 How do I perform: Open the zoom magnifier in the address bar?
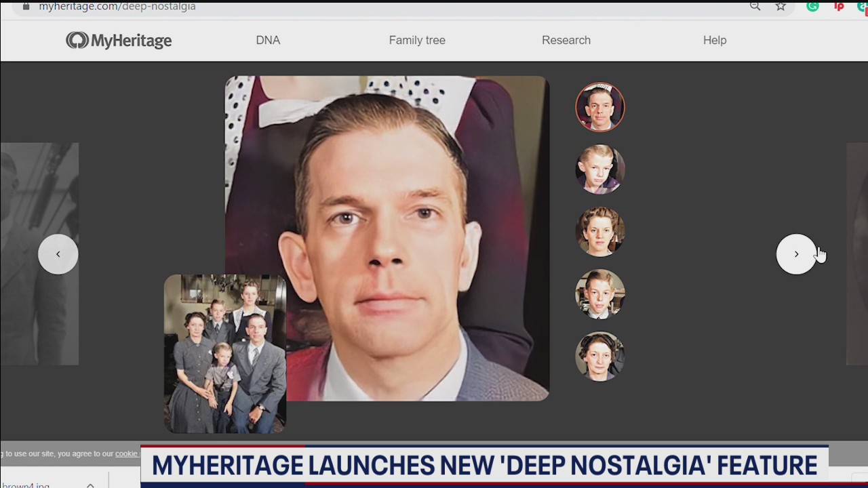click(755, 7)
